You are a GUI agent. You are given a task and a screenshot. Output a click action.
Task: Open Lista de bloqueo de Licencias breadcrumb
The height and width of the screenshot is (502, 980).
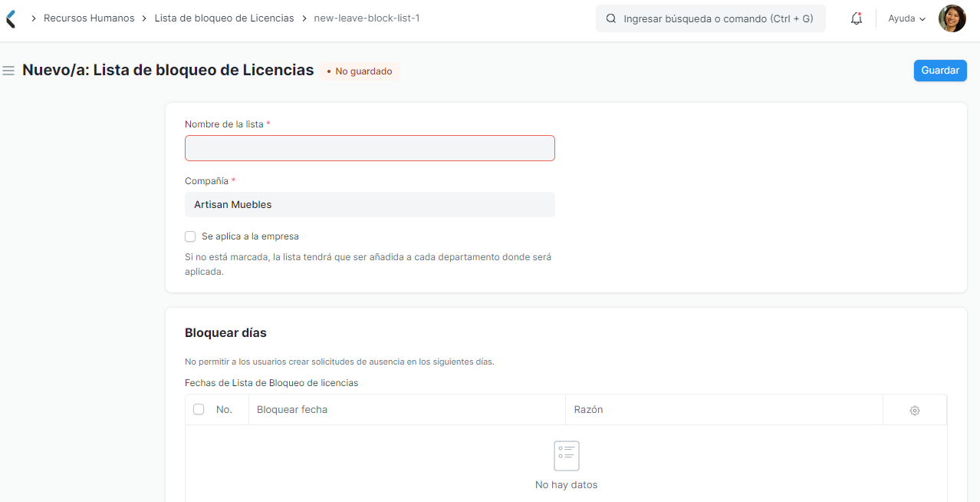[224, 18]
